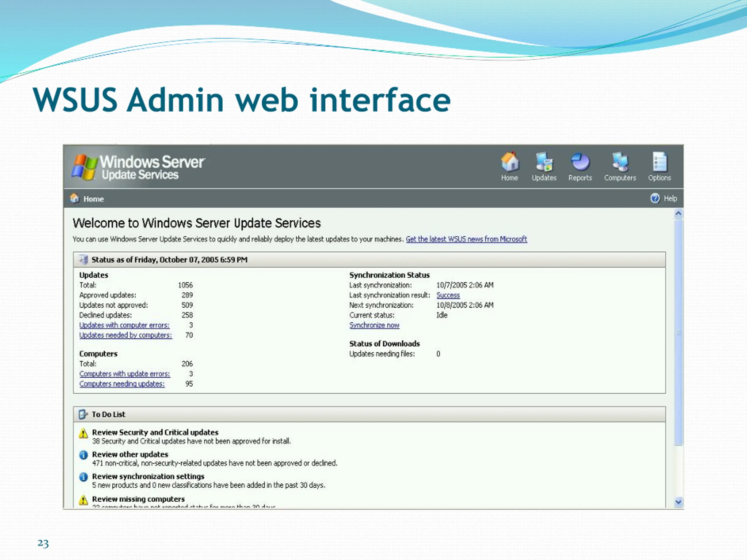This screenshot has width=747, height=560.
Task: Click the scrollbar down arrow
Action: click(x=678, y=502)
